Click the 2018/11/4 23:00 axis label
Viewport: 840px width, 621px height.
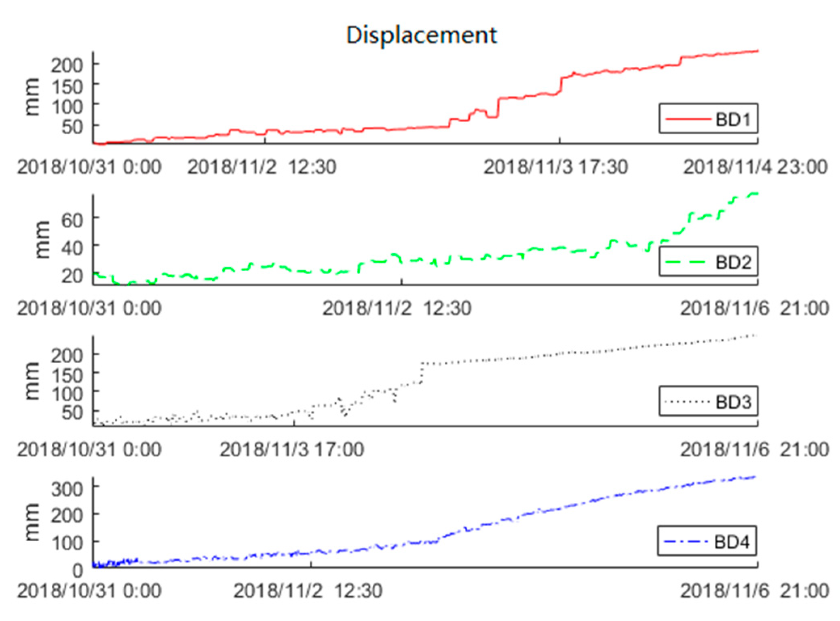[x=755, y=167]
